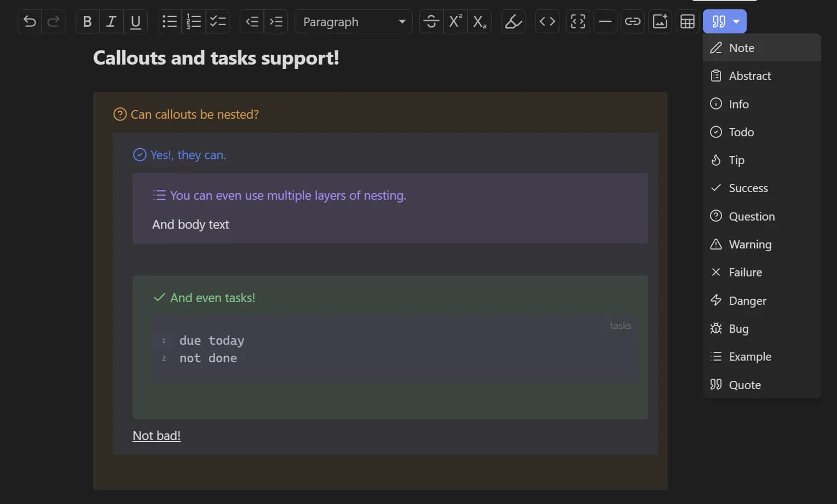Click the question-mark callout icon
Screen dimensions: 837x504
pyautogui.click(x=120, y=114)
